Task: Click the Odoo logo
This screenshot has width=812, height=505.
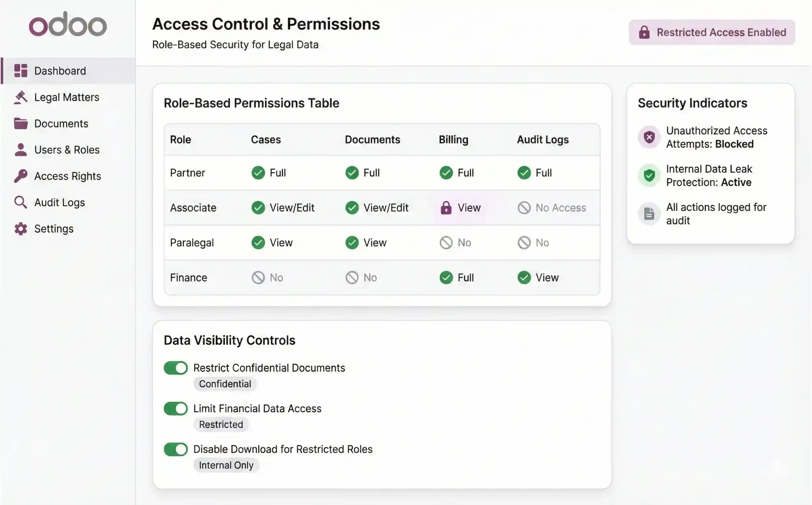Action: coord(68,25)
